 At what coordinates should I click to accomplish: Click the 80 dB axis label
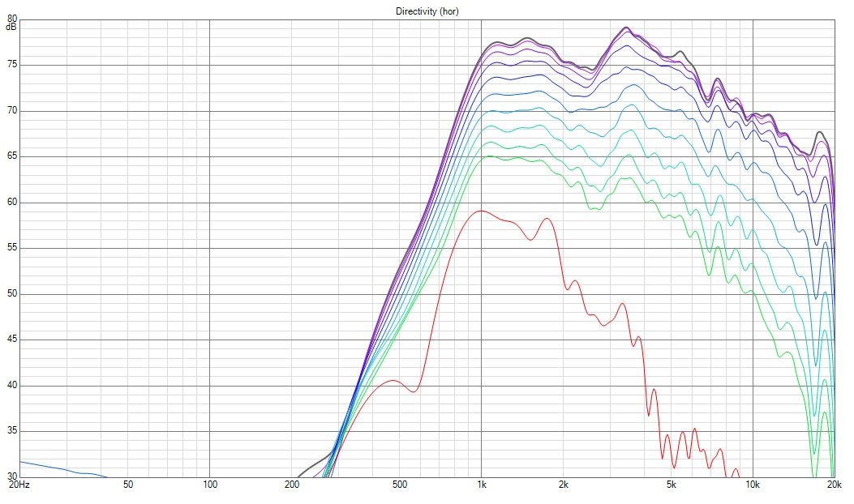12,19
